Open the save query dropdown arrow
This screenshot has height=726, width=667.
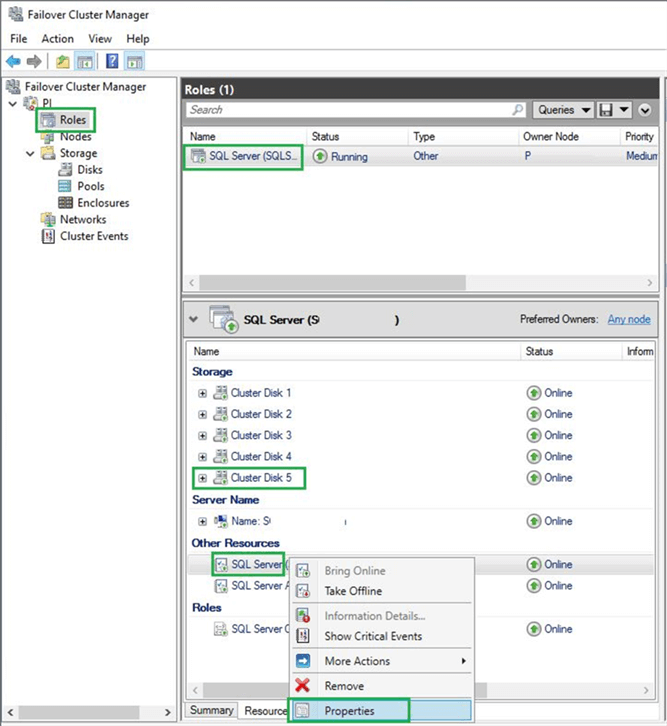(x=624, y=110)
